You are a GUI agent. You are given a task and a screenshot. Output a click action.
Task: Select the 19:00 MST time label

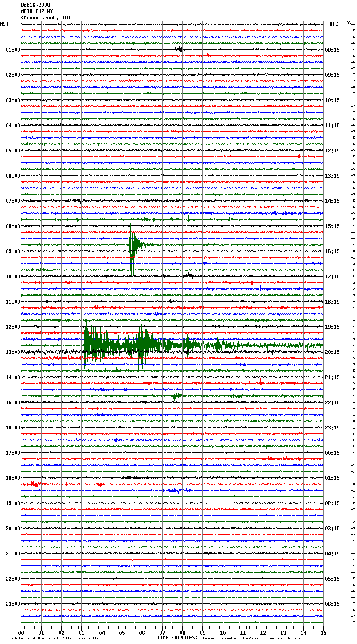pyautogui.click(x=13, y=503)
